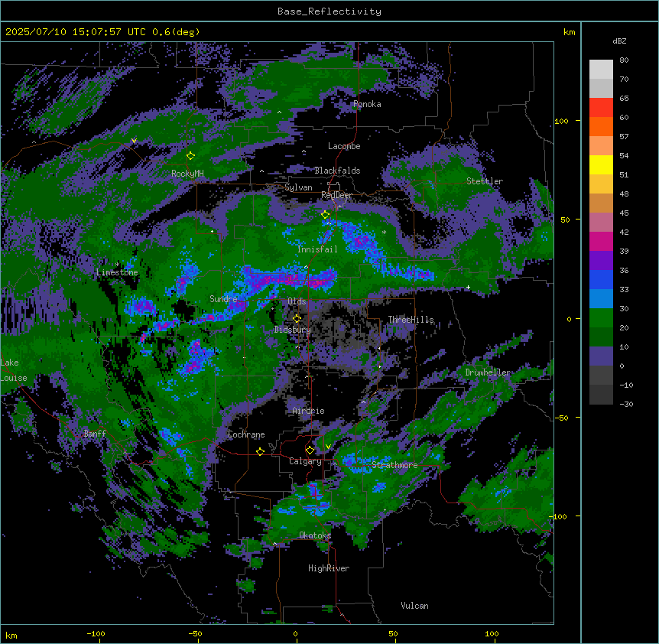Viewport: 659px width, 644px height.
Task: Select the yellow diamond marker below RedDeer
Action: pyautogui.click(x=326, y=215)
